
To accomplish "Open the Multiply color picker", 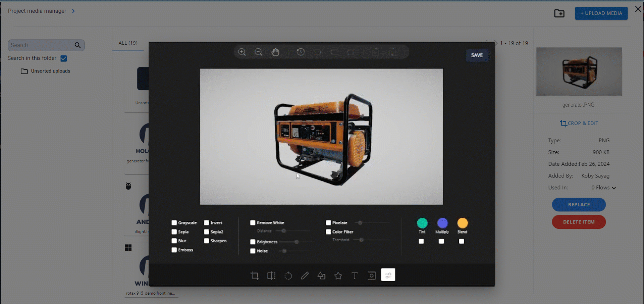I will click(442, 223).
